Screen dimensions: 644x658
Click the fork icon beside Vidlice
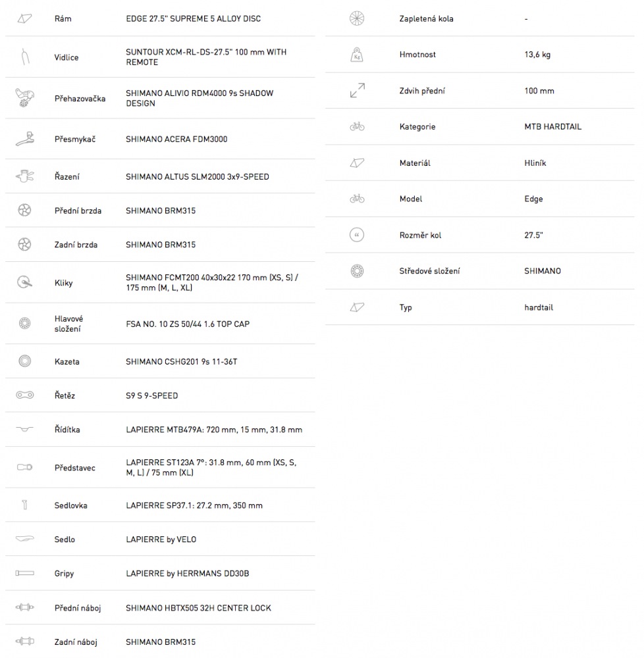pyautogui.click(x=25, y=57)
